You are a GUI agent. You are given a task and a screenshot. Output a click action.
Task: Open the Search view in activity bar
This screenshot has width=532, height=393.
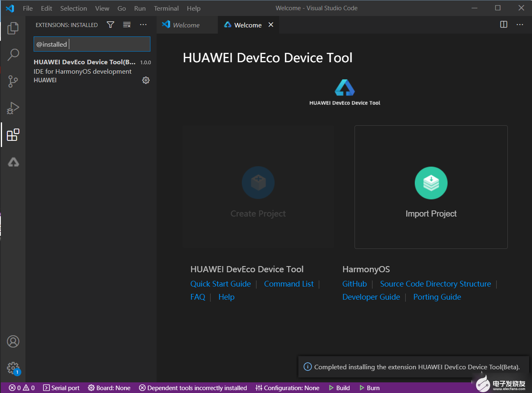pos(13,54)
